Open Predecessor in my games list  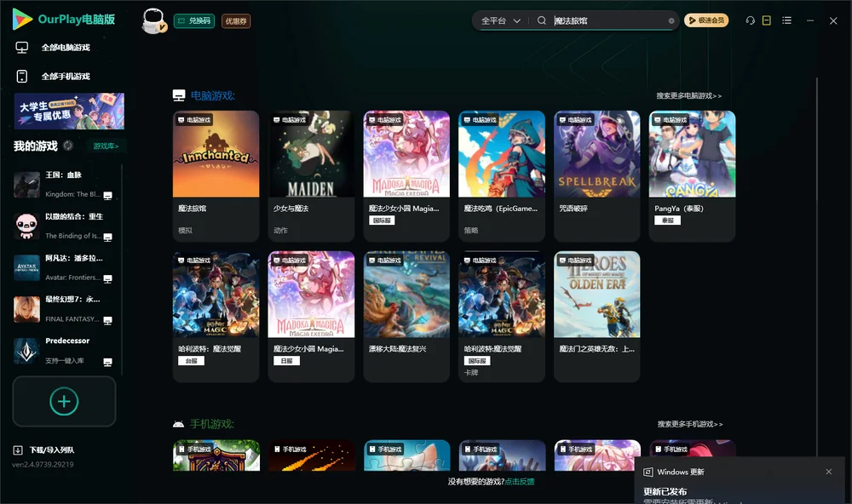tap(64, 351)
